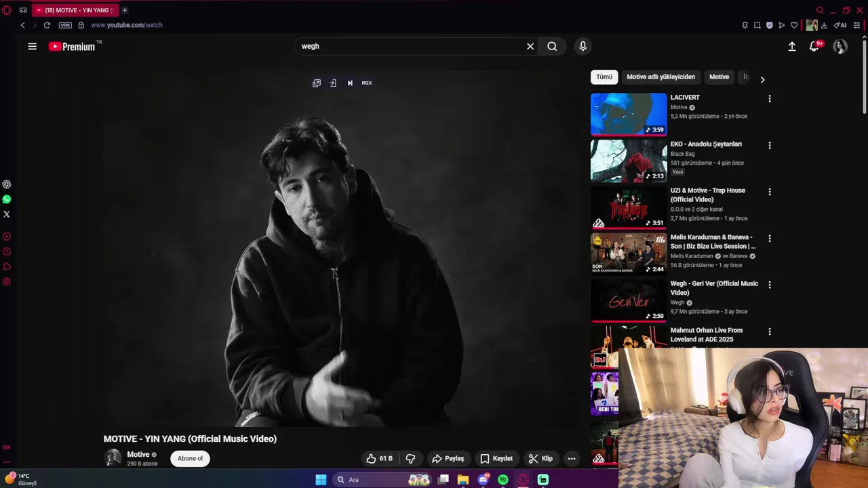Open Melis Karaduman & Baneva video title

click(x=713, y=241)
